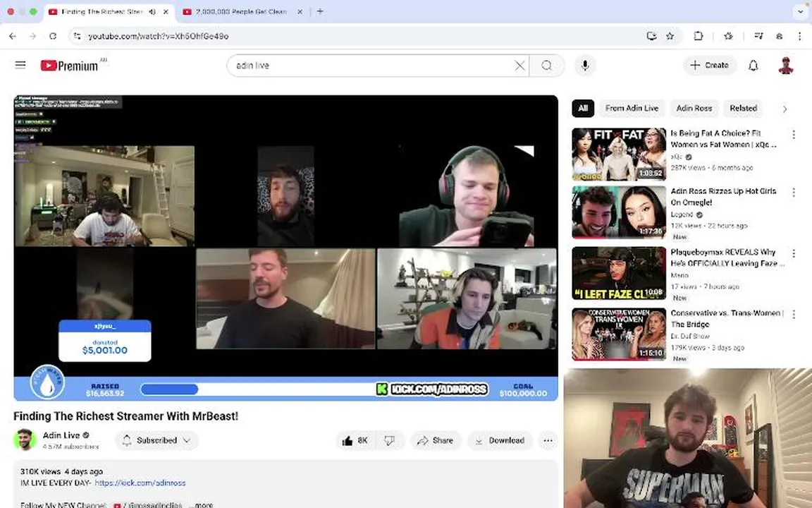Download the video with the Download button
This screenshot has width=812, height=508.
click(x=500, y=440)
